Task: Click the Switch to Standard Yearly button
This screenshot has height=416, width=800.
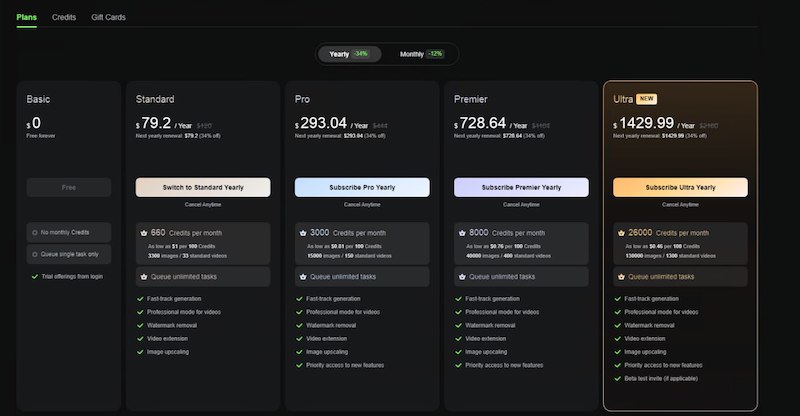Action: click(x=203, y=187)
